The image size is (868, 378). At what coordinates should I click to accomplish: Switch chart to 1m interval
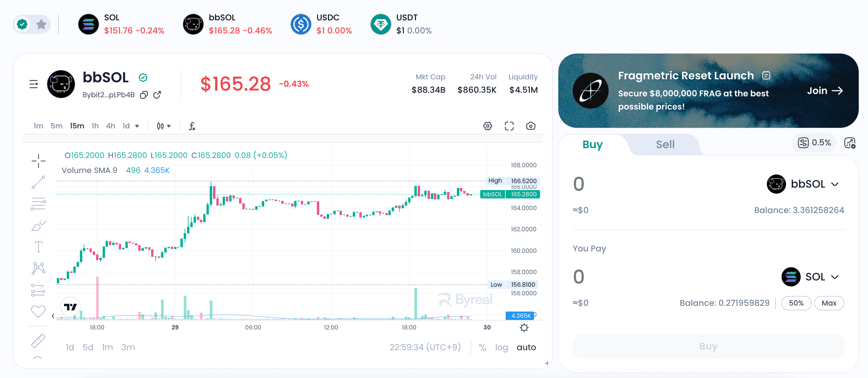[x=38, y=126]
